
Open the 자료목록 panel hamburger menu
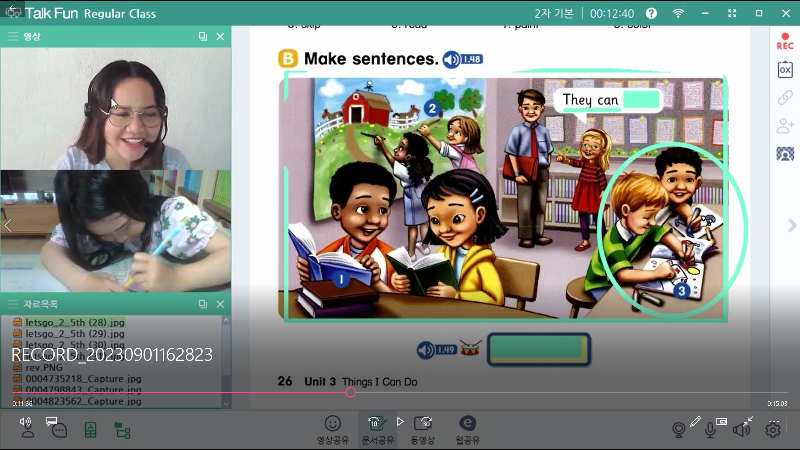click(12, 304)
